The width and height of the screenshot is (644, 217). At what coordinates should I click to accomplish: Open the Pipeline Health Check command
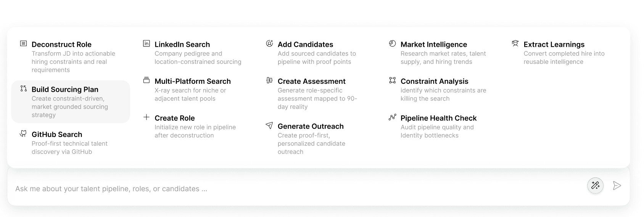(438, 118)
